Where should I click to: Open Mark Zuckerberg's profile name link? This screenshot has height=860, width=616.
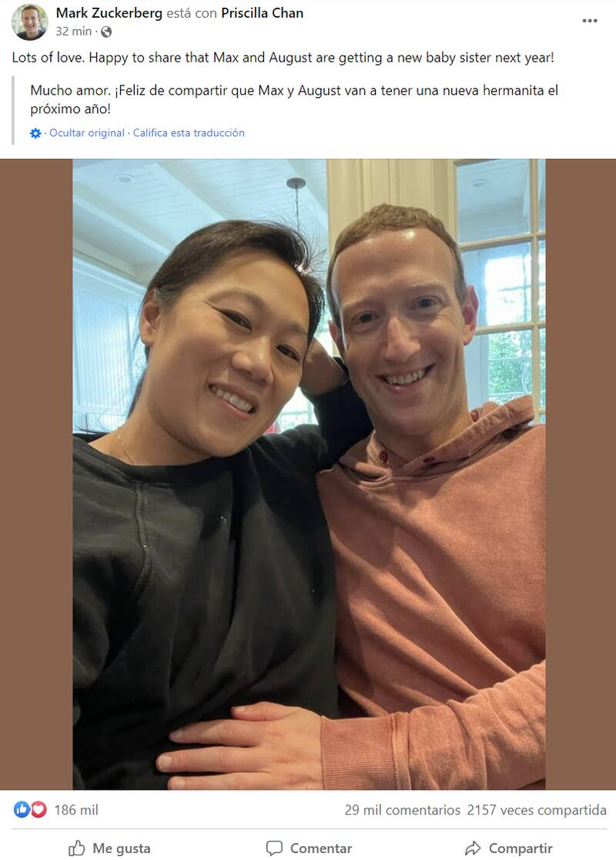(x=109, y=13)
